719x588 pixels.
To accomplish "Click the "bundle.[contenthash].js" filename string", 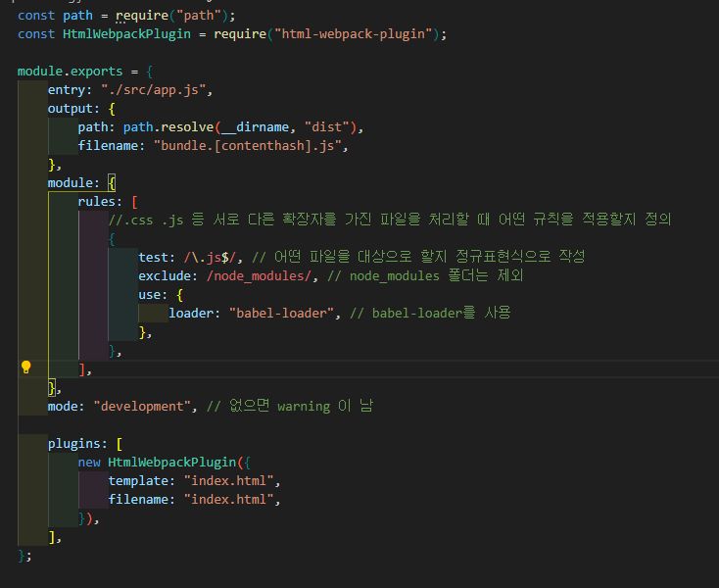I will click(248, 146).
